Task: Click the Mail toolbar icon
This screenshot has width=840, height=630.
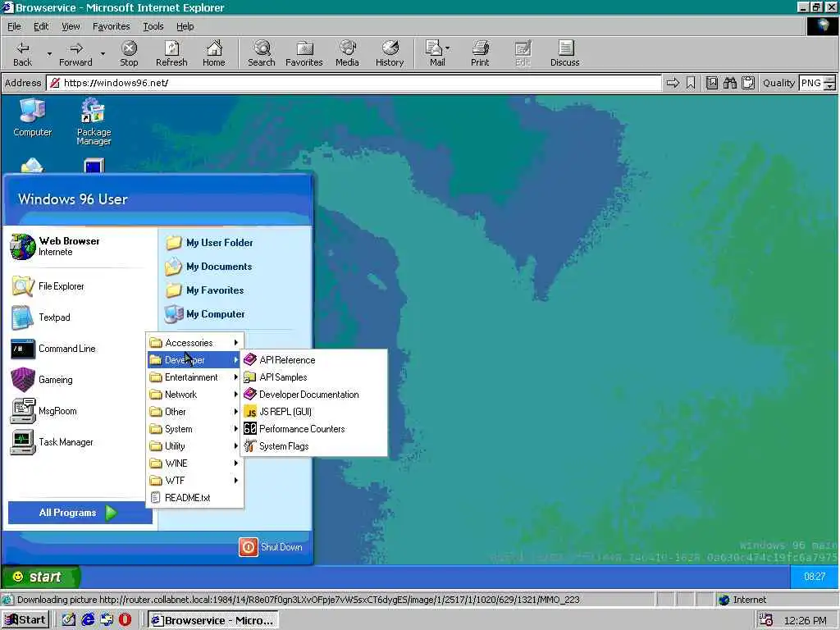Action: pos(435,53)
